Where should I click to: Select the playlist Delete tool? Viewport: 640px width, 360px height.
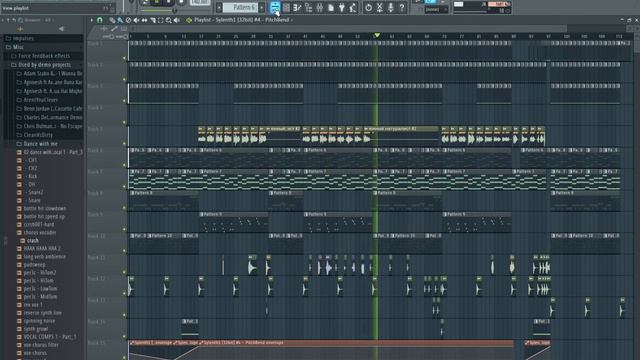point(129,20)
